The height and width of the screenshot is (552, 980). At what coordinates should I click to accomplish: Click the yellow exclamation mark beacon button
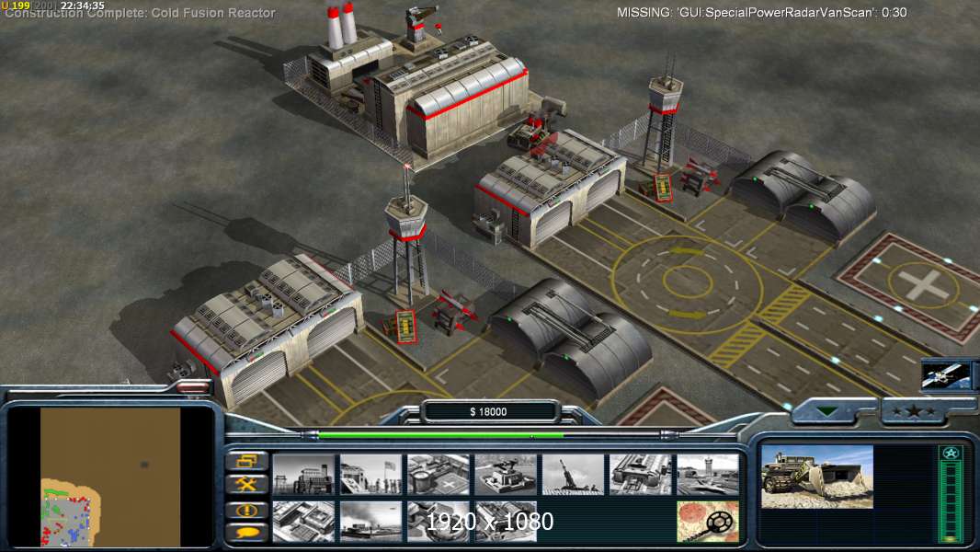247,510
